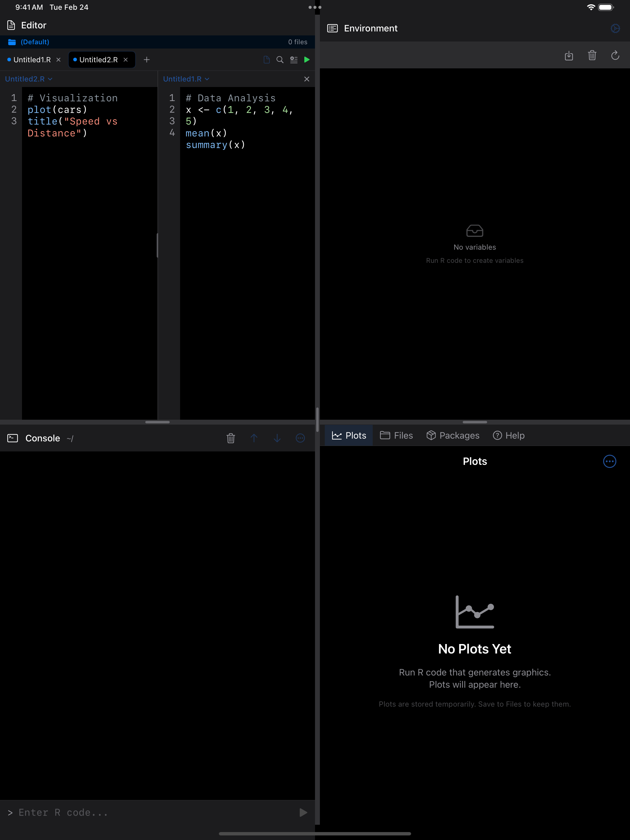Expand the (Default) workspace folder
Screen dimensions: 630x840
(34, 42)
